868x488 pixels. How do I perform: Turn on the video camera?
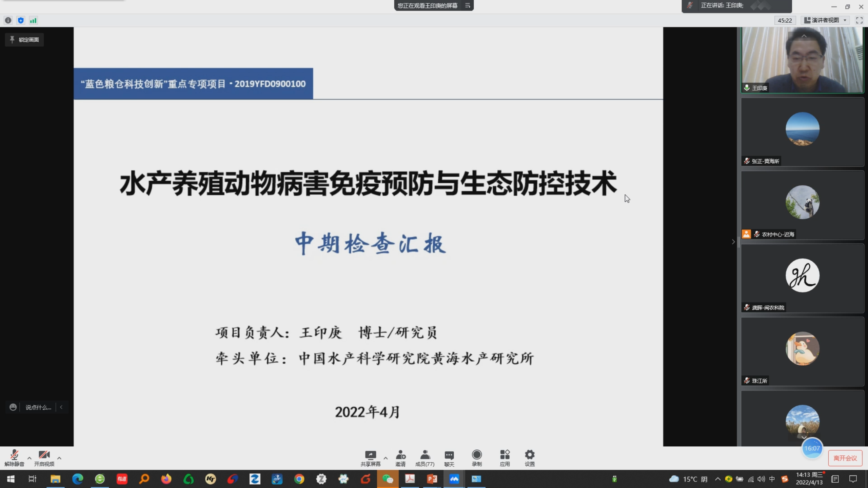(x=44, y=457)
